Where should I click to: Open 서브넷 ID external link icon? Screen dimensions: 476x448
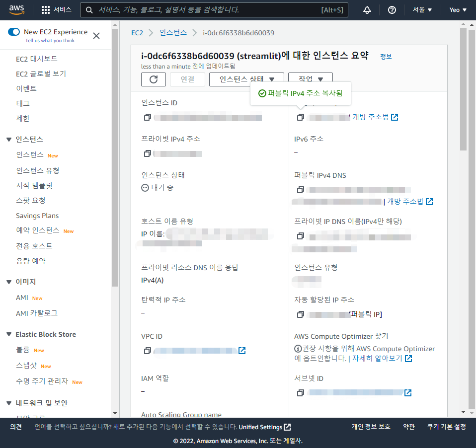pyautogui.click(x=408, y=393)
